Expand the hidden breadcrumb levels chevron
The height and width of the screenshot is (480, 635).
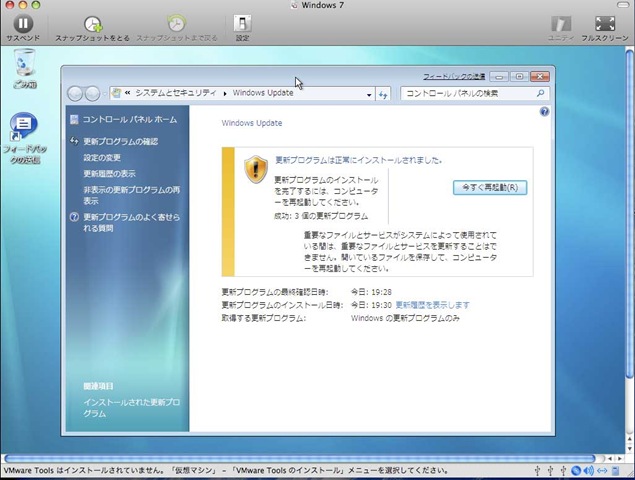coord(128,93)
